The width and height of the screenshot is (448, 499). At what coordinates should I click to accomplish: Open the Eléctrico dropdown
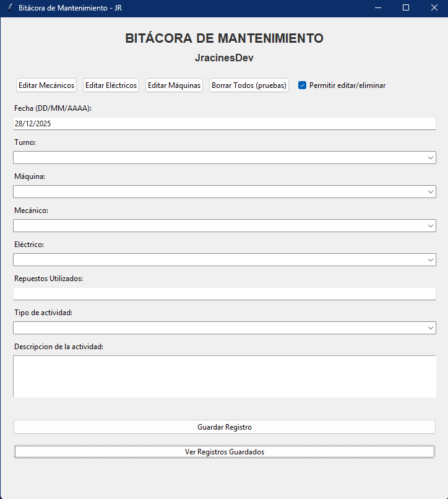[x=224, y=259]
